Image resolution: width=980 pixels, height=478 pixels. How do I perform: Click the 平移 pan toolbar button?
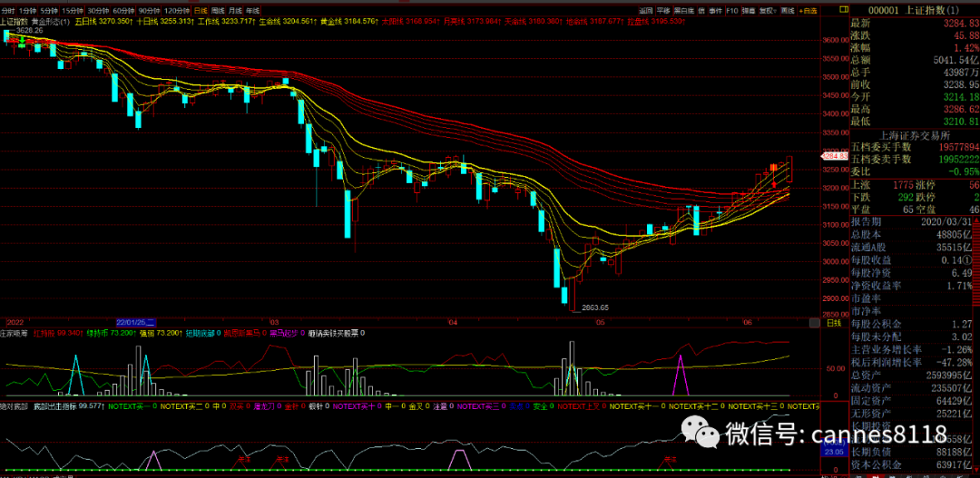coord(663,11)
